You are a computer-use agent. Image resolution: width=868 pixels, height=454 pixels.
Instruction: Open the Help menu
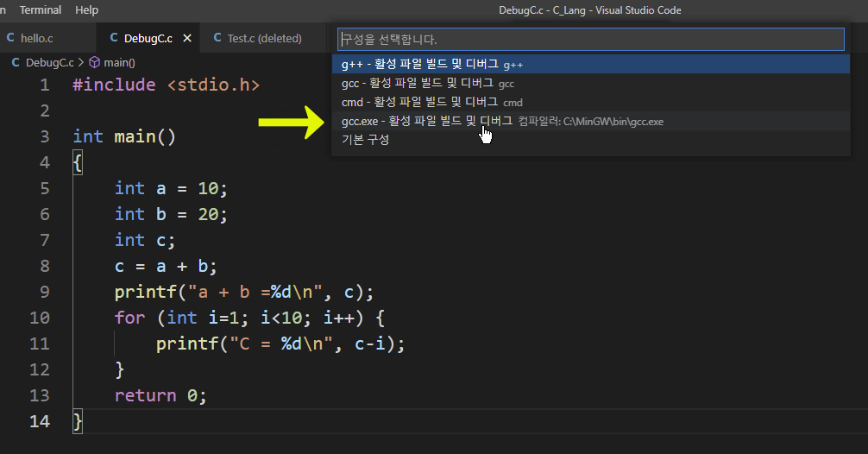[86, 10]
